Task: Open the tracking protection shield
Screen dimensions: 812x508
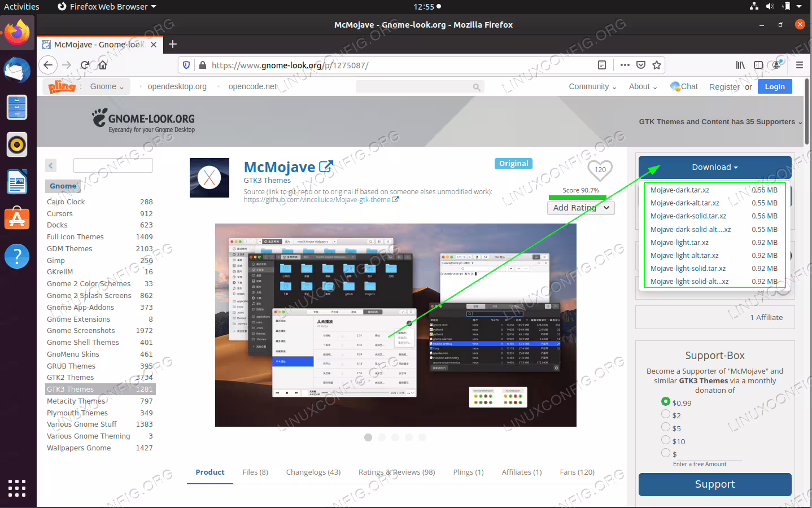Action: point(186,65)
